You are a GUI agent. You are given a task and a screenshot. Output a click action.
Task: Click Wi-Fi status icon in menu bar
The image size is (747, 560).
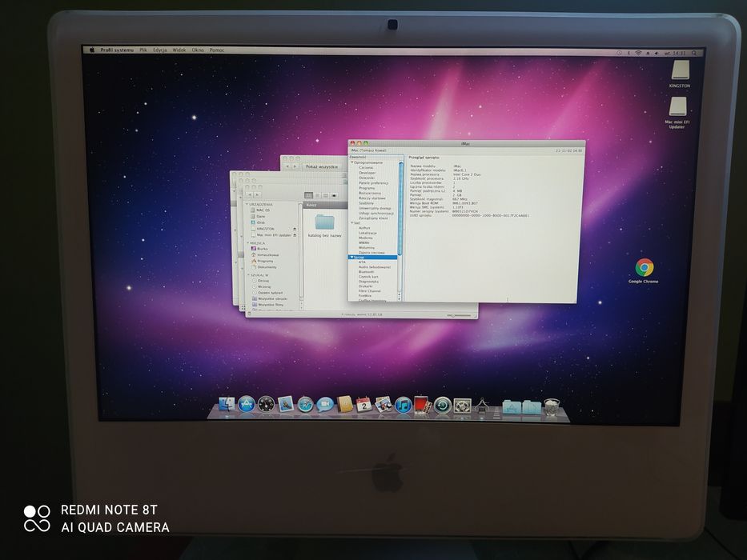tap(638, 53)
